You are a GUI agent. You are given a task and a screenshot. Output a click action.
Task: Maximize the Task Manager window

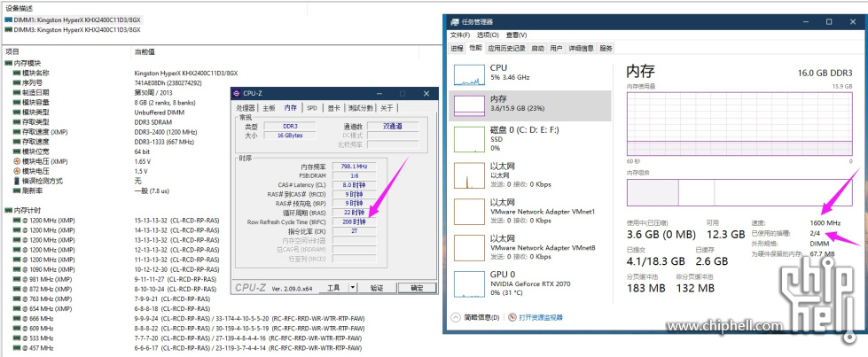(x=829, y=22)
